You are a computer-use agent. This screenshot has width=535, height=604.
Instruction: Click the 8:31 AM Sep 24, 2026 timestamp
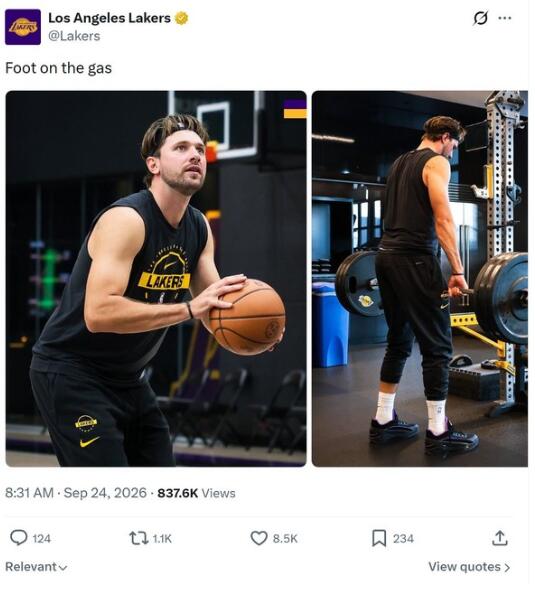pyautogui.click(x=76, y=493)
